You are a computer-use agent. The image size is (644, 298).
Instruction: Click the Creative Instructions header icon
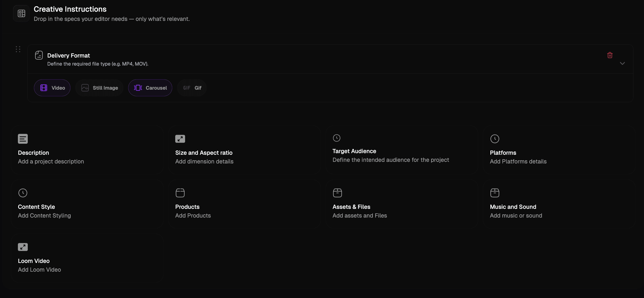pos(21,14)
